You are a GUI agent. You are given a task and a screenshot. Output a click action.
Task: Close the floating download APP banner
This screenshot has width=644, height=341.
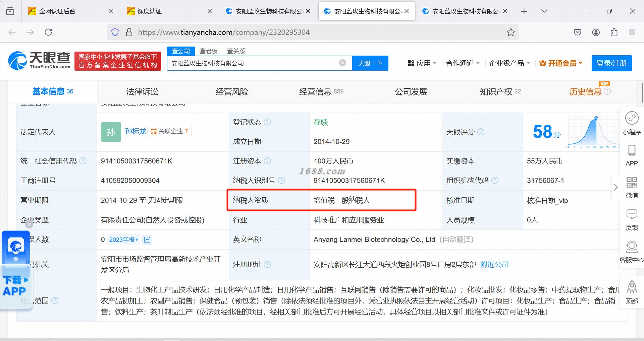[x=29, y=224]
